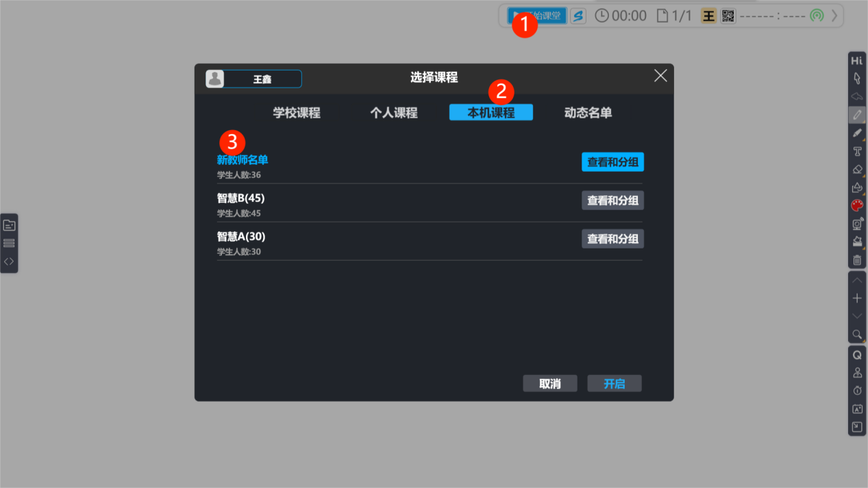Switch to 动态名单 tab
Image resolution: width=868 pixels, height=488 pixels.
[588, 113]
